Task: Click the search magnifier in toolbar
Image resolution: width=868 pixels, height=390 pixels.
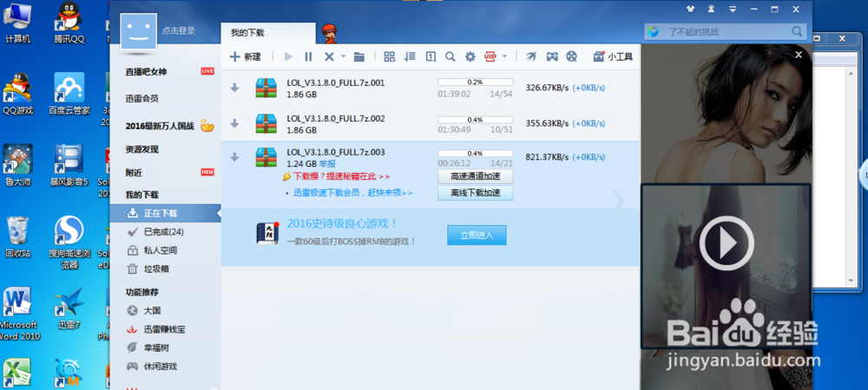Action: click(450, 56)
